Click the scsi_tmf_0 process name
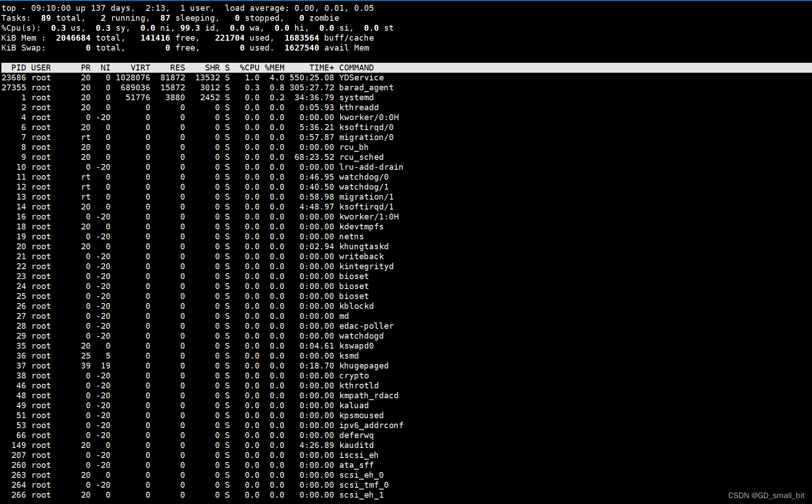 click(x=364, y=485)
